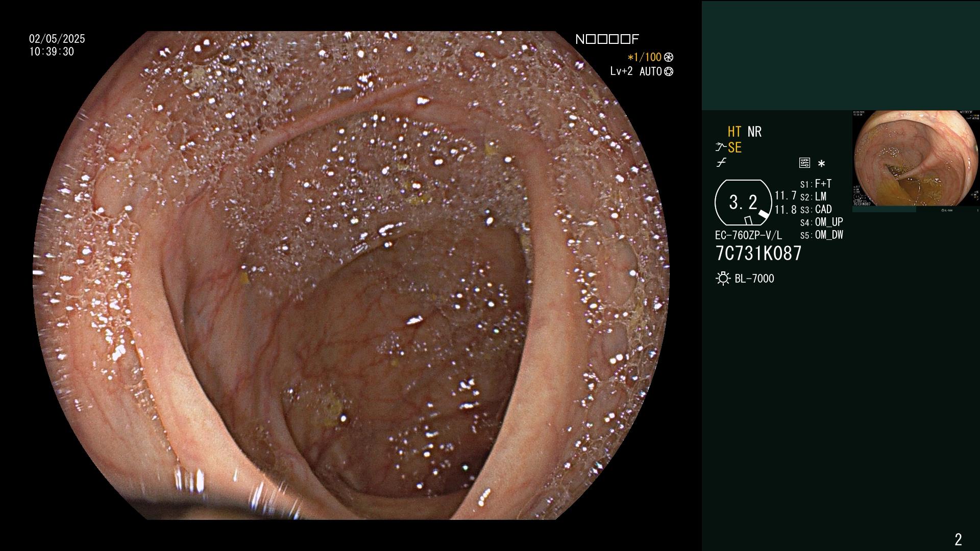
Task: Click the Lv+2 brightness level
Action: click(x=621, y=71)
